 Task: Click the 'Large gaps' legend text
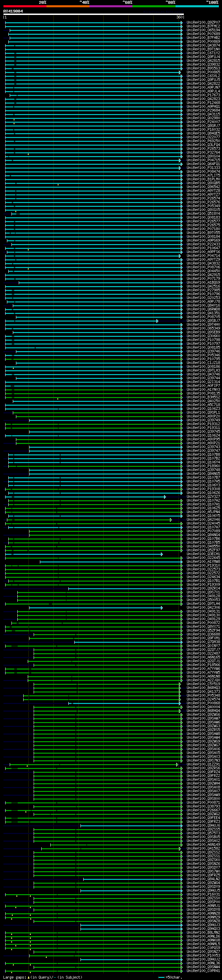15,977
